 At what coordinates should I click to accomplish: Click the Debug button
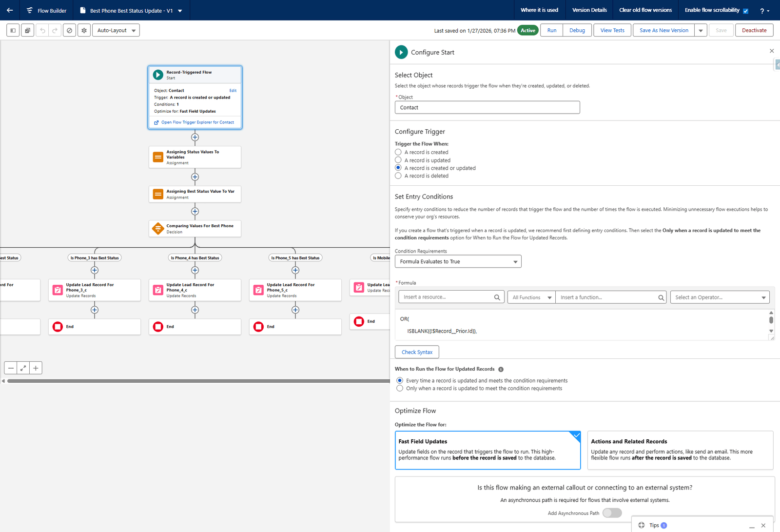tap(577, 30)
